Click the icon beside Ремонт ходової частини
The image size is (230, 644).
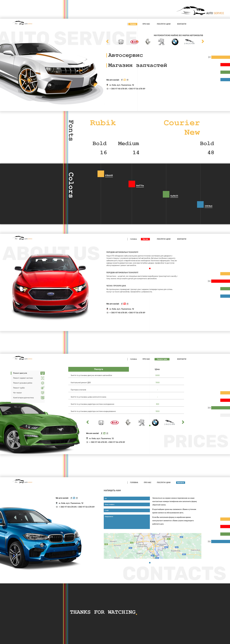click(x=43, y=378)
